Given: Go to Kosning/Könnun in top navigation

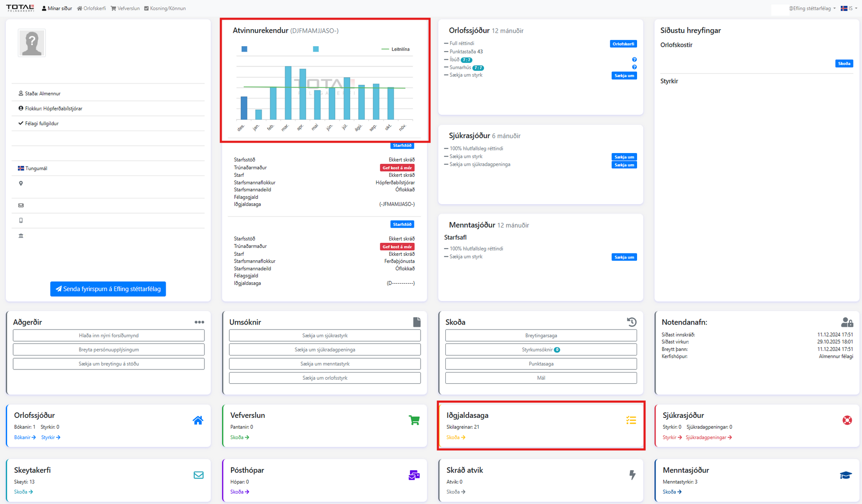Looking at the screenshot, I should (x=165, y=9).
